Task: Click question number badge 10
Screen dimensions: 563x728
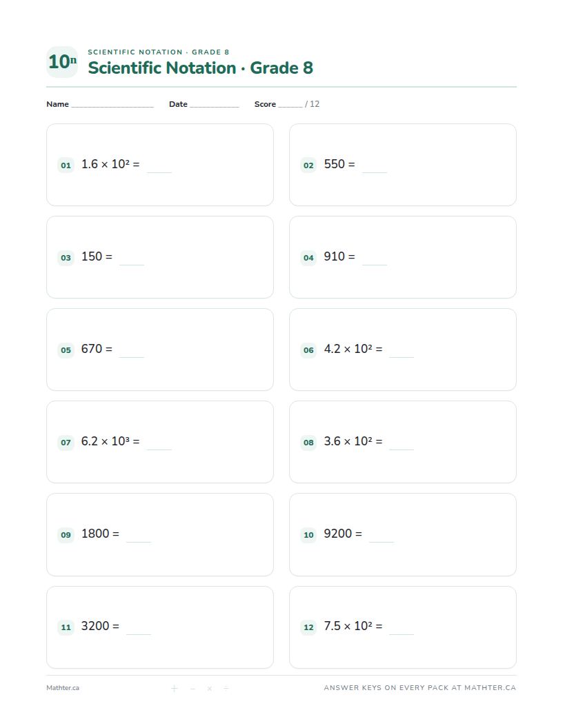Action: (x=308, y=535)
